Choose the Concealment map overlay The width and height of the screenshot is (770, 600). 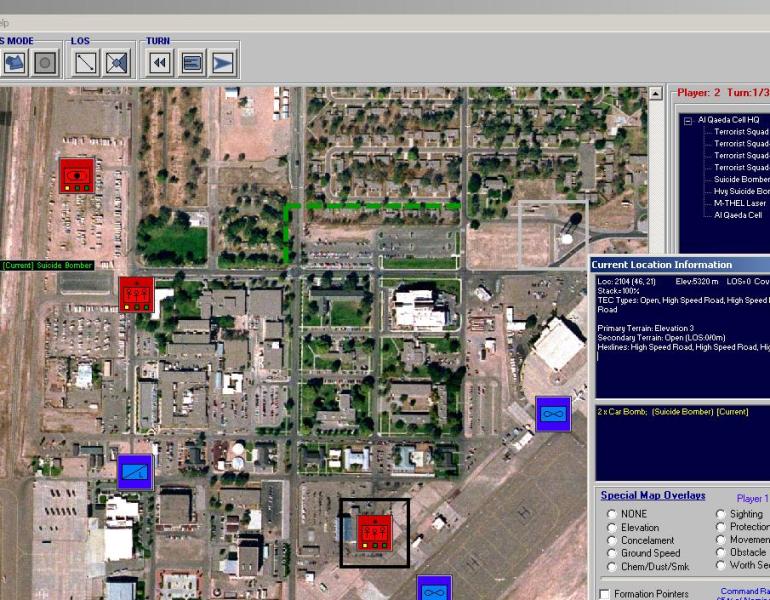[612, 540]
